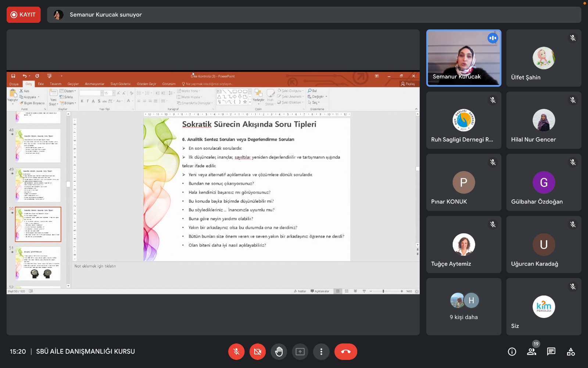The height and width of the screenshot is (368, 588).
Task: Select Semanur Kurucak's video tile
Action: 463,58
